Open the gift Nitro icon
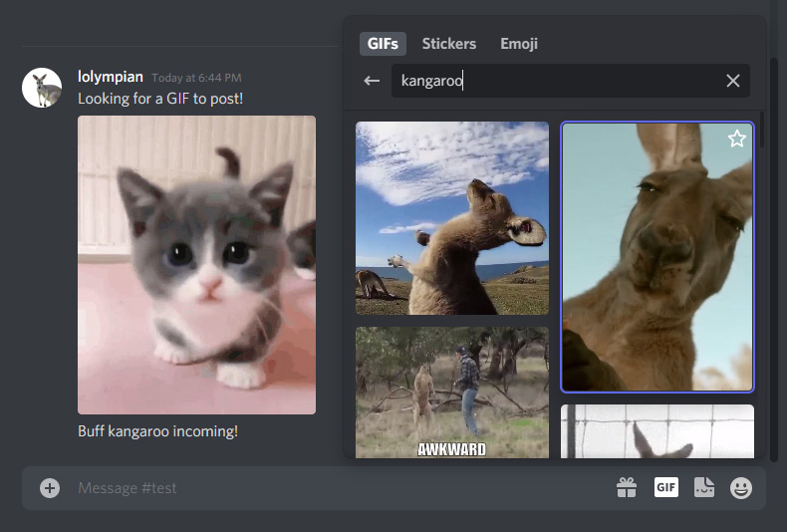 tap(626, 487)
